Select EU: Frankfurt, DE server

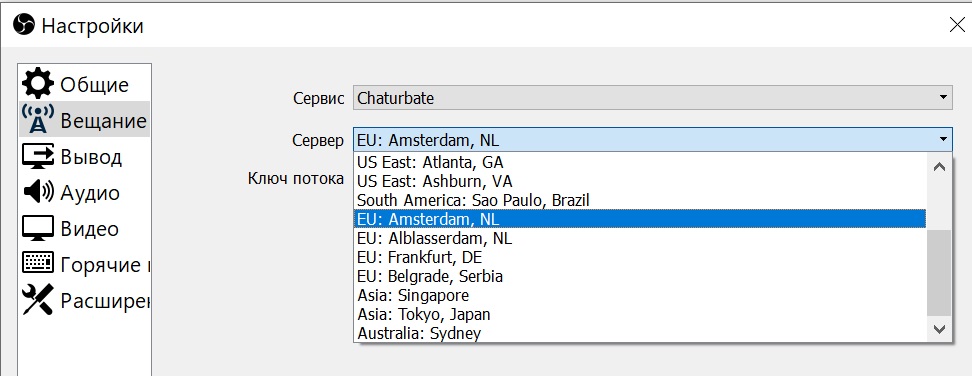(640, 257)
